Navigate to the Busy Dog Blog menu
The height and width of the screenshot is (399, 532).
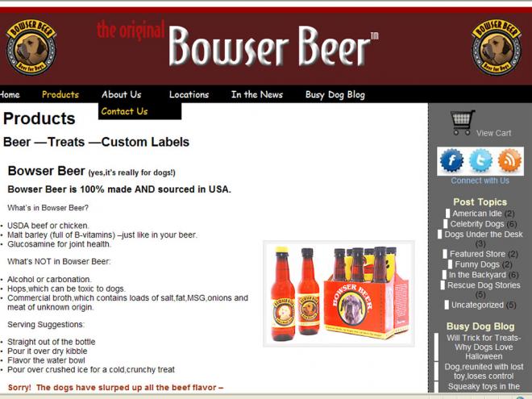(x=335, y=94)
